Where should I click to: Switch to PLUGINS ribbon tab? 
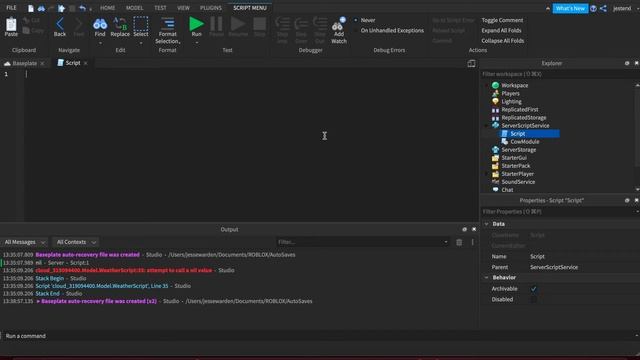click(x=211, y=8)
